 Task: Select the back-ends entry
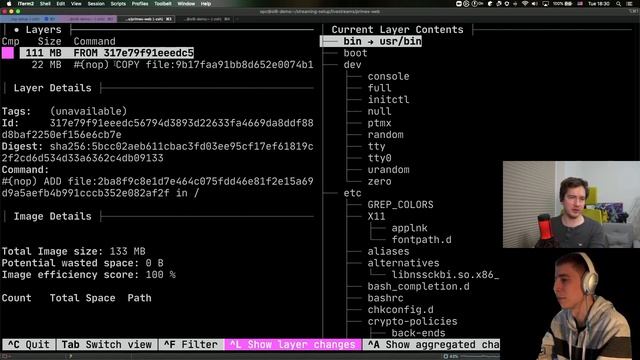pyautogui.click(x=418, y=333)
